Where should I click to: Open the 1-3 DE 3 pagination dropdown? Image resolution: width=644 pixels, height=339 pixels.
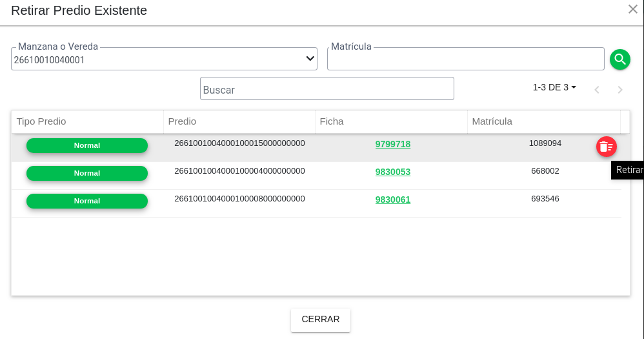(x=554, y=87)
